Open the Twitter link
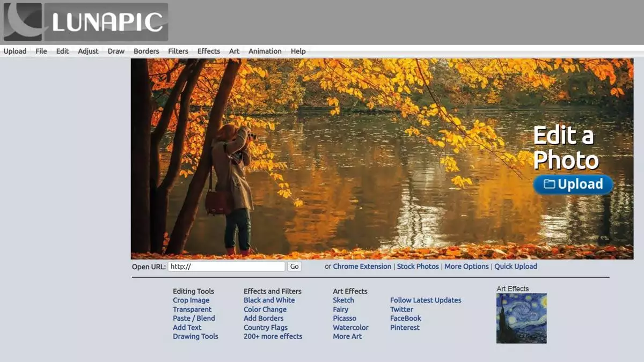644x362 pixels. pos(402,309)
